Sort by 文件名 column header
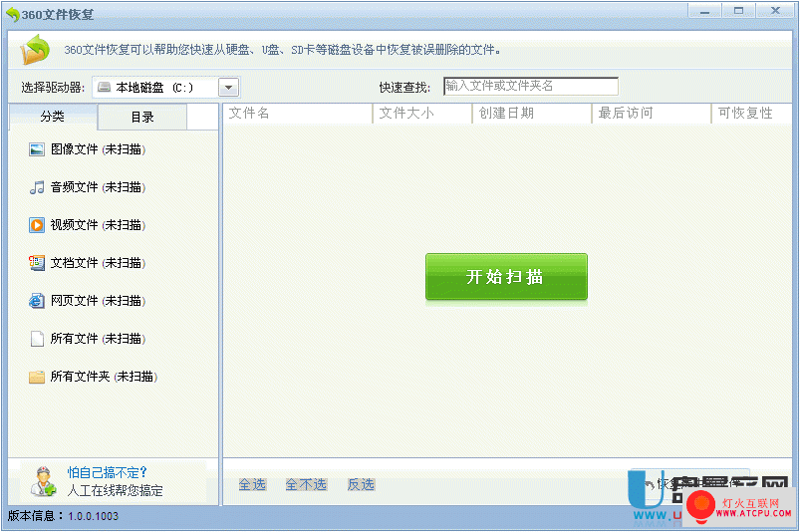The image size is (801, 532). point(298,114)
